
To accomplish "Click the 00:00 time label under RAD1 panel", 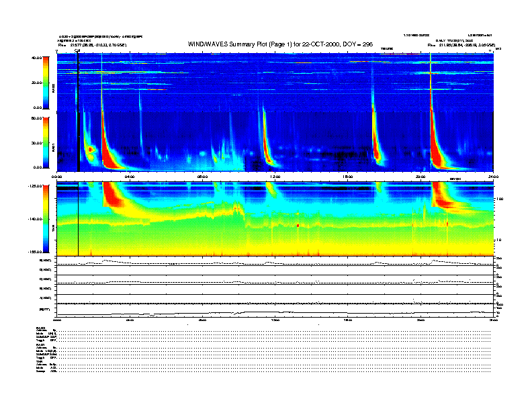I will pos(56,177).
